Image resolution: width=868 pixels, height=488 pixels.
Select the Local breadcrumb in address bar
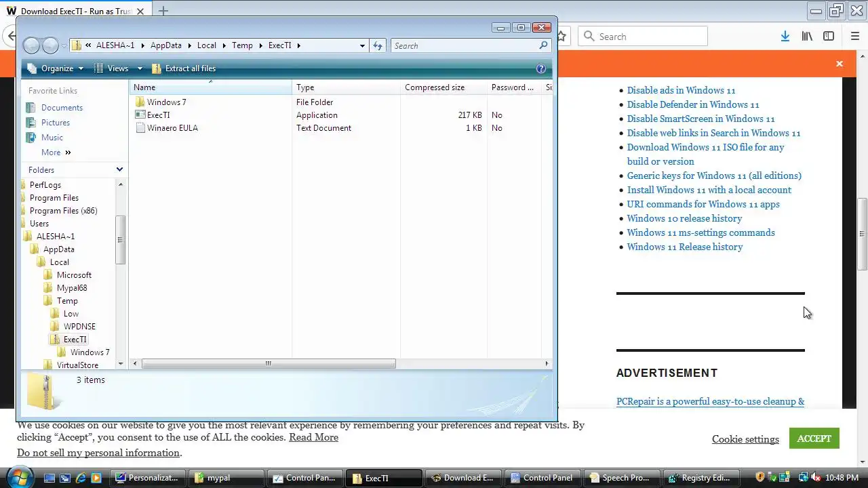tap(207, 45)
